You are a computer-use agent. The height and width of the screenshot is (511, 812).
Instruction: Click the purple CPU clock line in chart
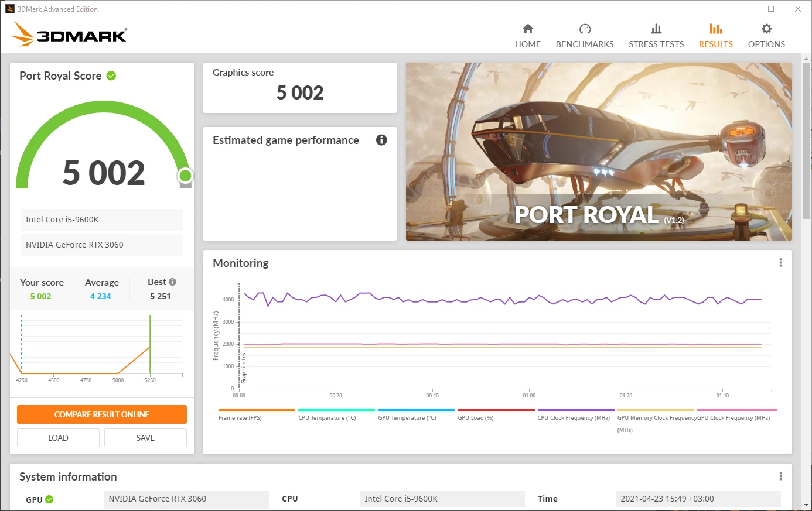(504, 300)
